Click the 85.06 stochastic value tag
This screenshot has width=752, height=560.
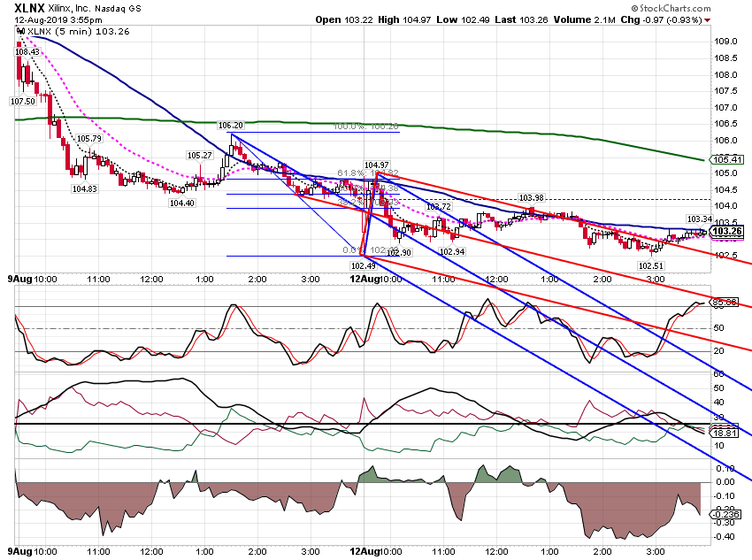[x=725, y=303]
